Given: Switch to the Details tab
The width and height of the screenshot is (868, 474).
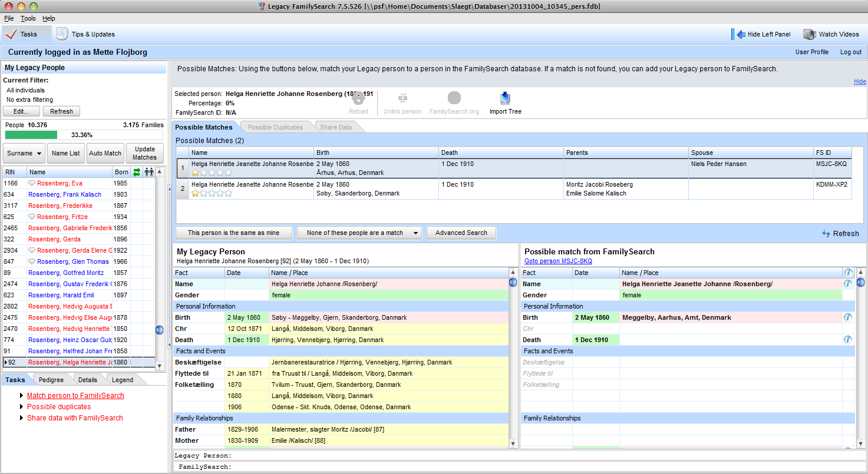Looking at the screenshot, I should [88, 380].
